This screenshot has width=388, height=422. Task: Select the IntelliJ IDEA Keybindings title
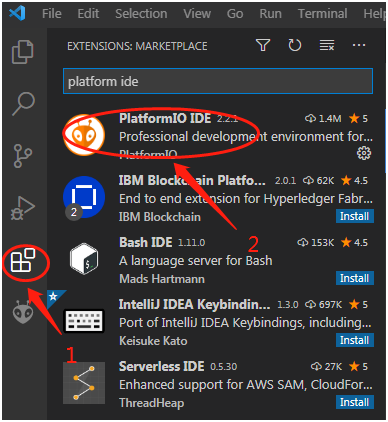[x=194, y=304]
